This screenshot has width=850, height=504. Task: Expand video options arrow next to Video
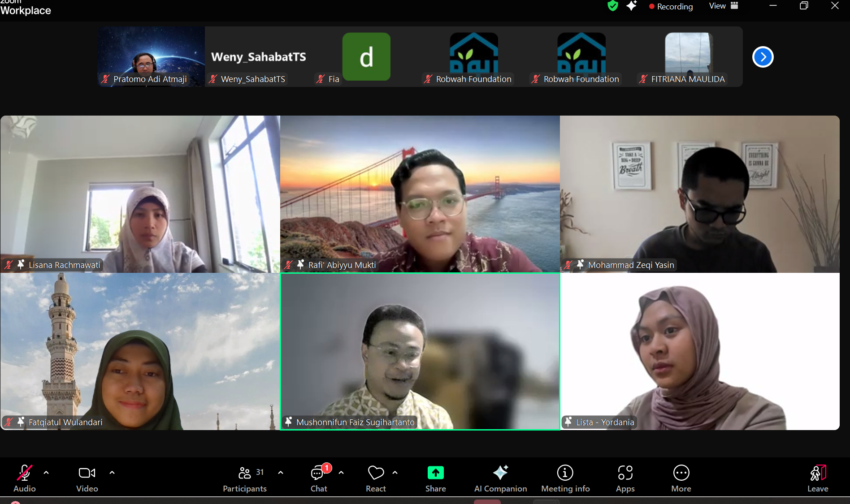[x=112, y=472]
